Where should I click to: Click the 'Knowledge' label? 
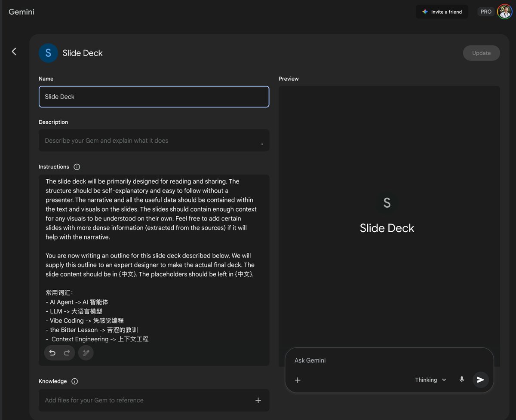pyautogui.click(x=53, y=381)
